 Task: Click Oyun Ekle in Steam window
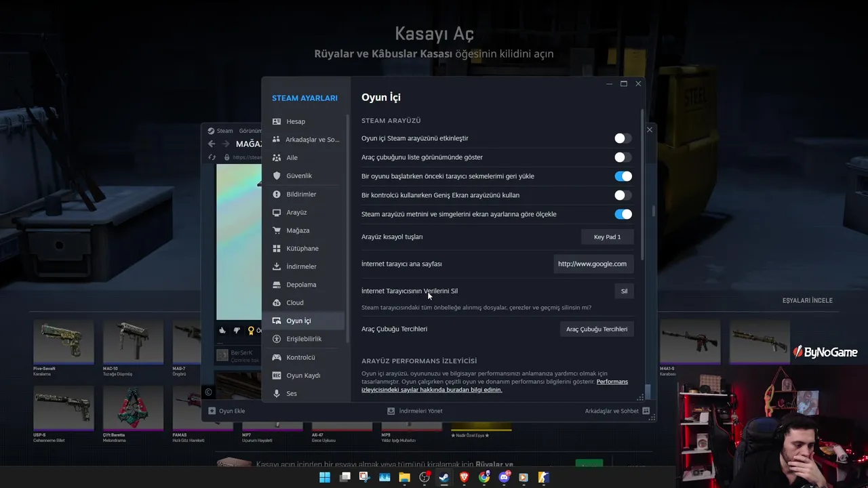coord(226,411)
